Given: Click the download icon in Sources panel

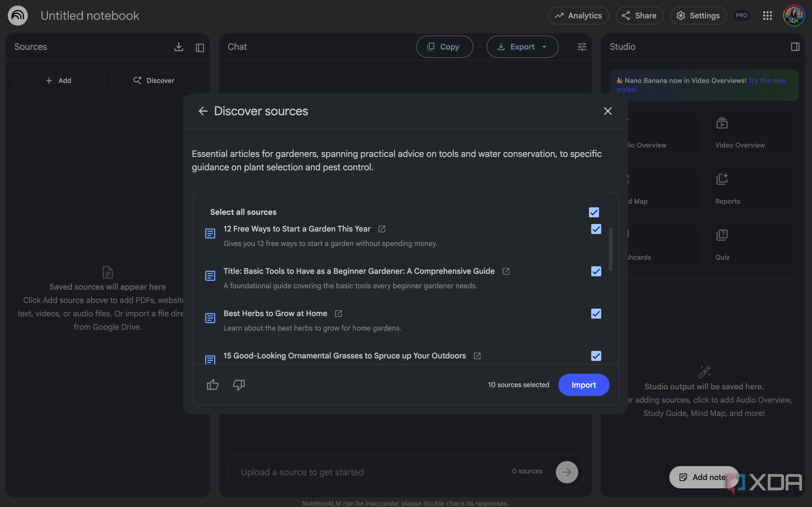Looking at the screenshot, I should 179,47.
